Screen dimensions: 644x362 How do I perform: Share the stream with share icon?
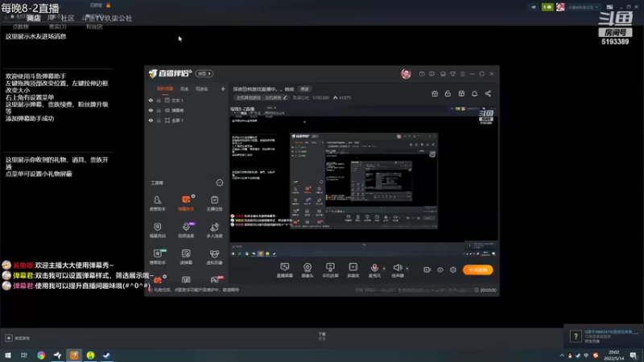[488, 93]
